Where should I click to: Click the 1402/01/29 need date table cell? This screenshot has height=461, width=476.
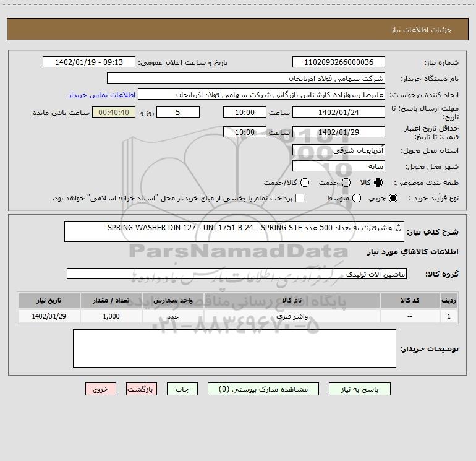click(x=49, y=316)
